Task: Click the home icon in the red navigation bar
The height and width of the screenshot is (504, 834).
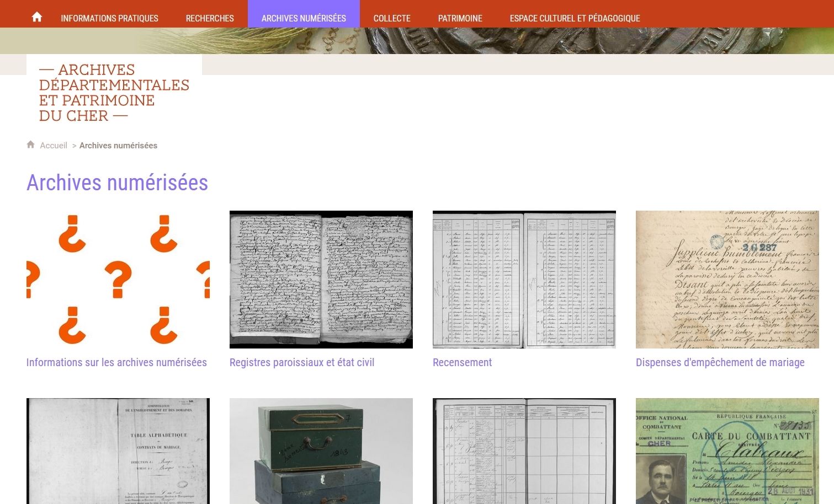Action: click(36, 16)
